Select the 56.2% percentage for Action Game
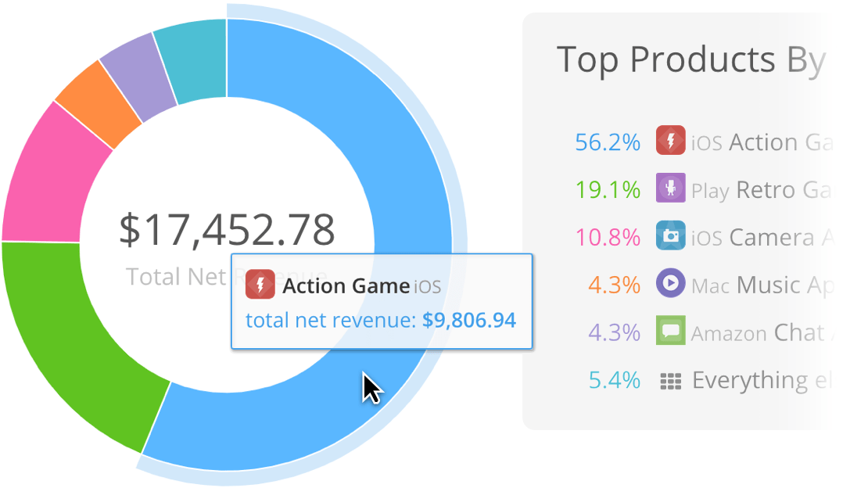Image resolution: width=868 pixels, height=488 pixels. point(608,142)
